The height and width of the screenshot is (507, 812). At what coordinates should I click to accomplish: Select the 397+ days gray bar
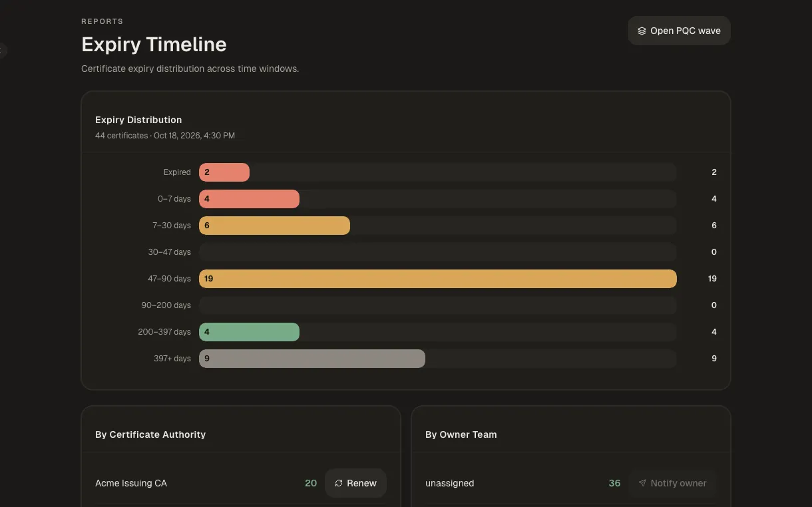click(312, 359)
